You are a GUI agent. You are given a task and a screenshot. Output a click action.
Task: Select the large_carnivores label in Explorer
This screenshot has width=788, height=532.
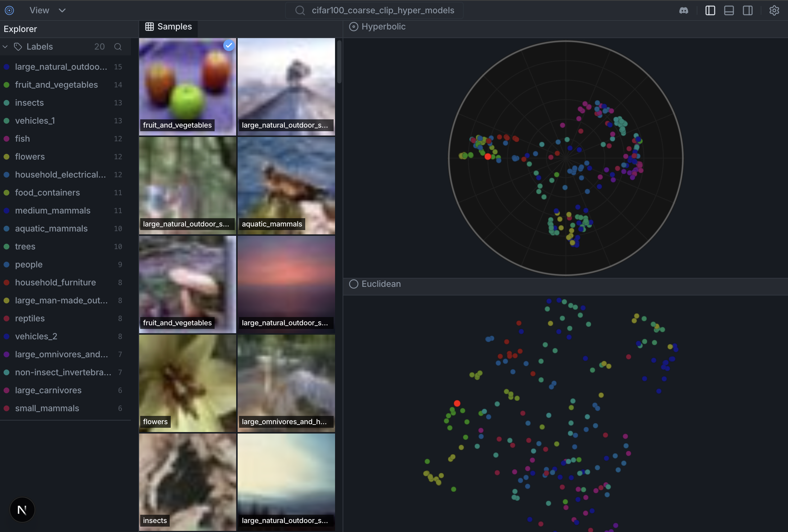(48, 390)
